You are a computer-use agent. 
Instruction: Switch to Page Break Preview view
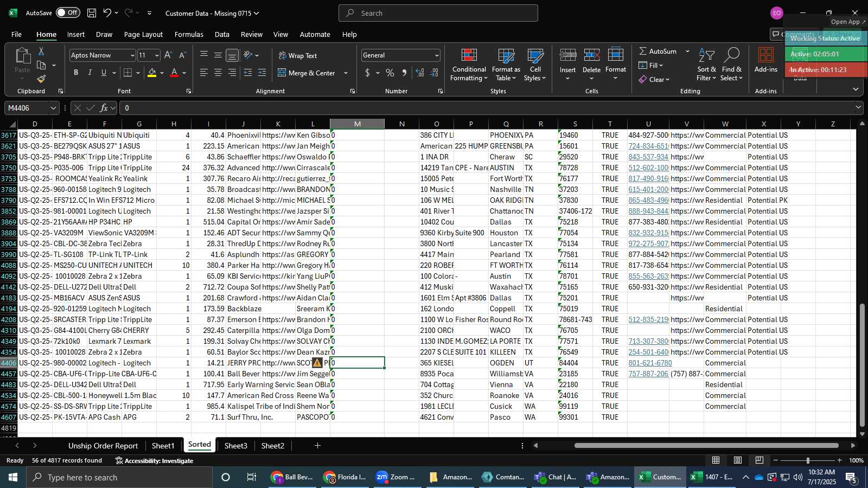point(759,460)
